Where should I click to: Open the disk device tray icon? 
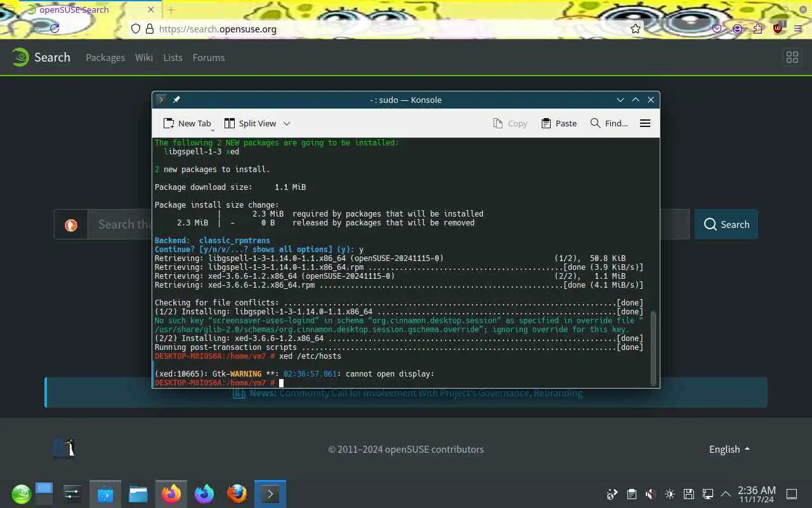click(x=689, y=494)
